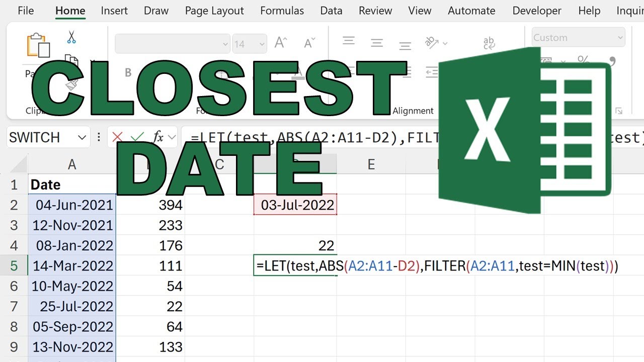Open the Number group dialog launcher
The height and width of the screenshot is (362, 644).
click(618, 111)
